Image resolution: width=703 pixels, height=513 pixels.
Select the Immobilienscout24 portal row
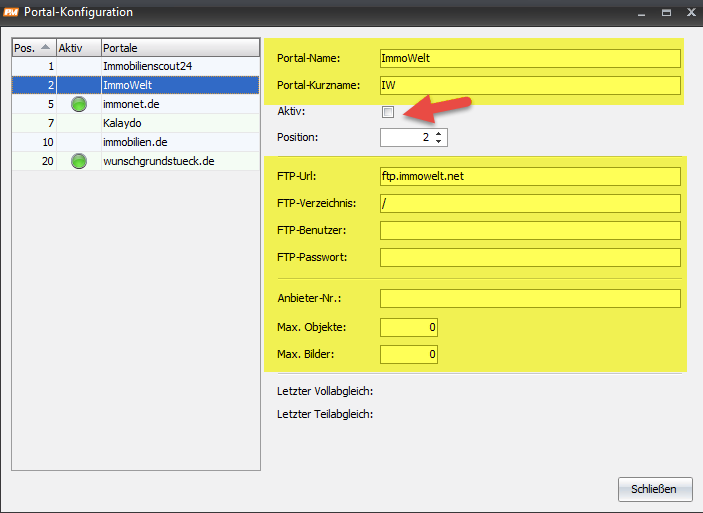135,66
